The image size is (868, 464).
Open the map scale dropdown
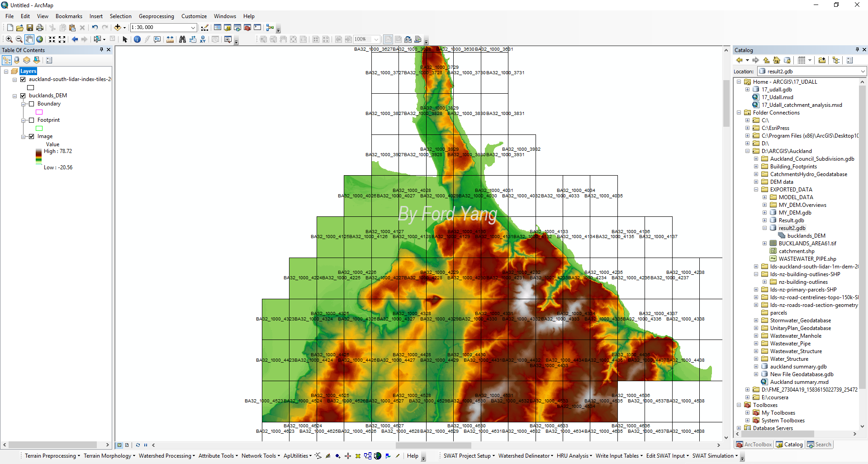[193, 28]
